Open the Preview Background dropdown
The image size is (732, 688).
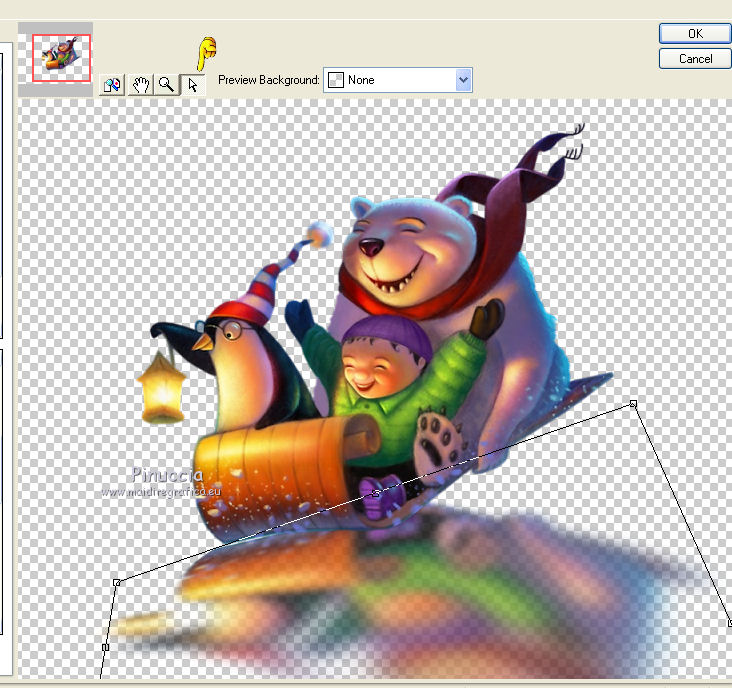coord(463,80)
